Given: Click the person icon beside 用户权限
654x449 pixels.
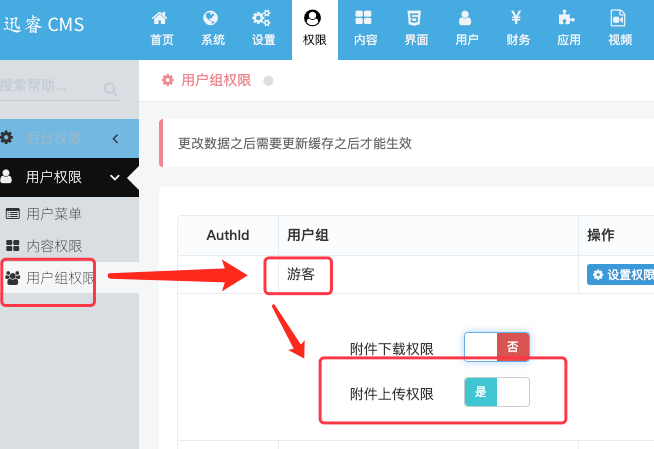Looking at the screenshot, I should coord(6,176).
